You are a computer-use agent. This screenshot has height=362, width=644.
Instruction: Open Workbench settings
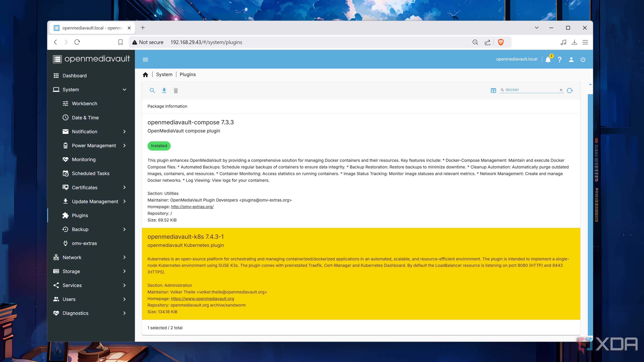(x=91, y=103)
